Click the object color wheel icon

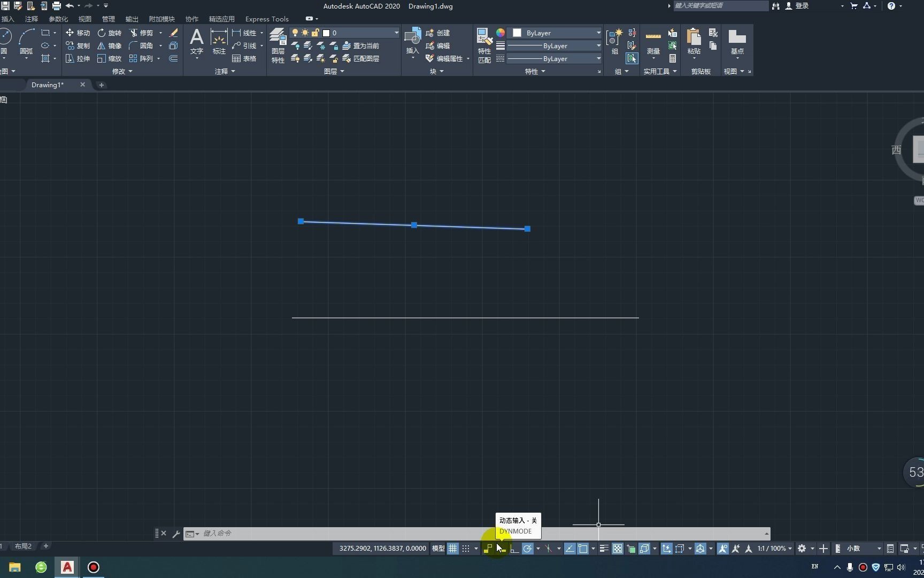tap(500, 33)
